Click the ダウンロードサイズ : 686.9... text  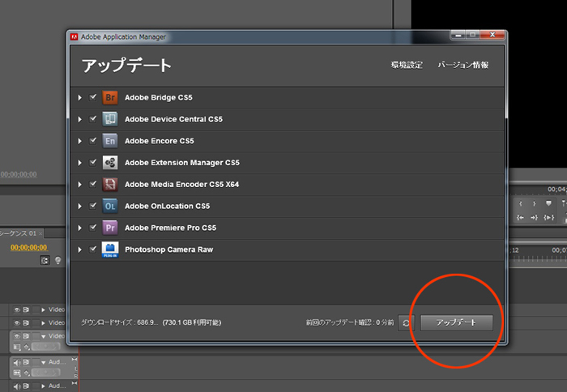click(119, 322)
